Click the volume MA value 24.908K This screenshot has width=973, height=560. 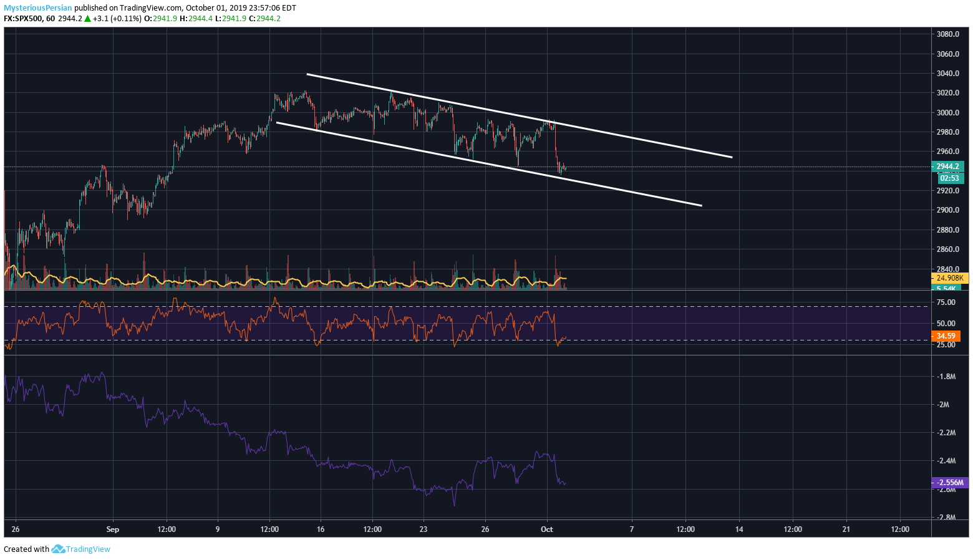click(x=950, y=278)
